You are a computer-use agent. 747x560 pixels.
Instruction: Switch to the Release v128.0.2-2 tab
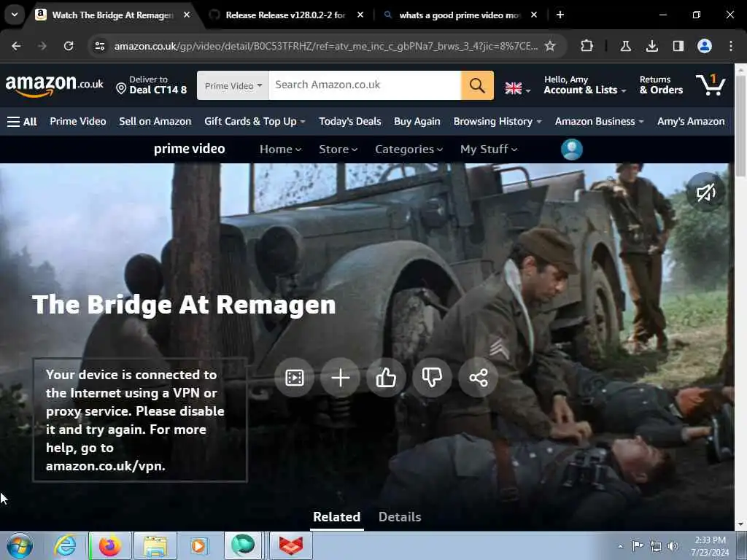click(x=285, y=15)
